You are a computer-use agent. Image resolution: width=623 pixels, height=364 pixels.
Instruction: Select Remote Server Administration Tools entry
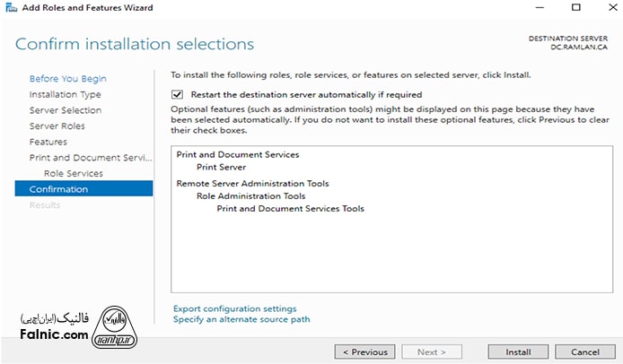coord(252,184)
